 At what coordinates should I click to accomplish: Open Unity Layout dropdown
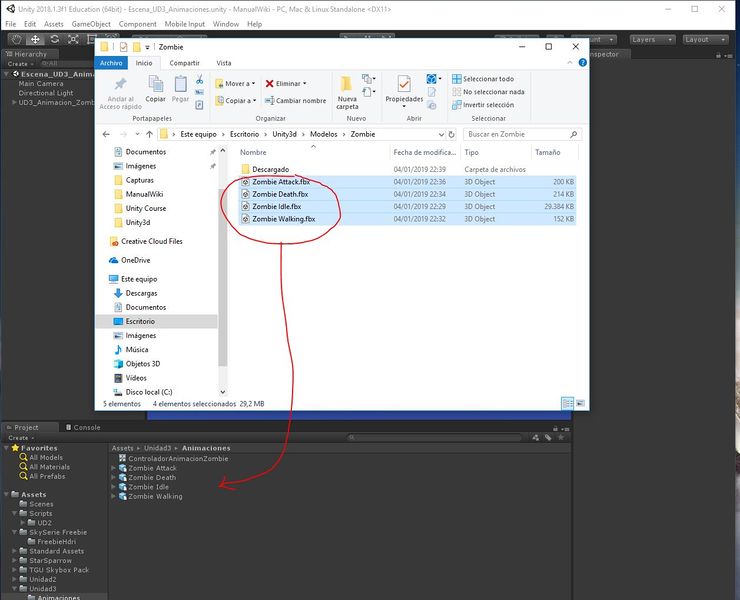pos(706,40)
